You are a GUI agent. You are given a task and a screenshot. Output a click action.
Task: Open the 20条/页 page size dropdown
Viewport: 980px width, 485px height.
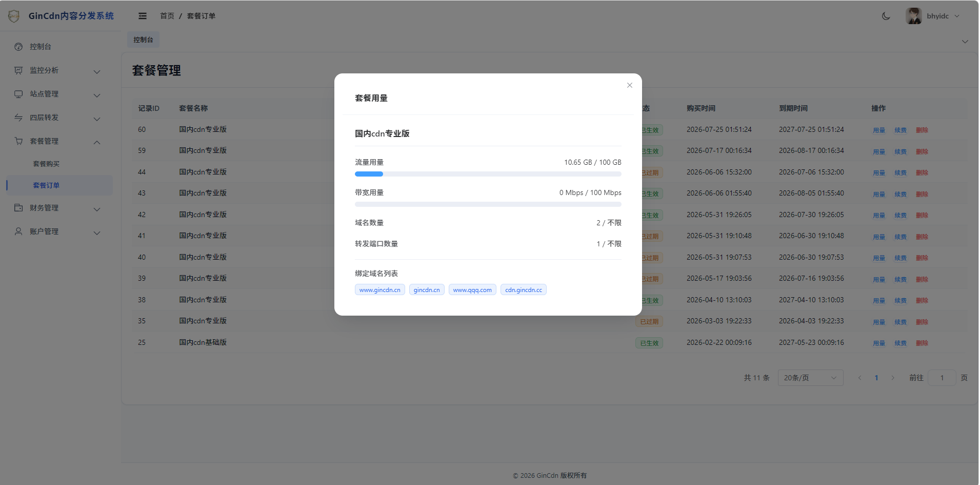(x=810, y=378)
